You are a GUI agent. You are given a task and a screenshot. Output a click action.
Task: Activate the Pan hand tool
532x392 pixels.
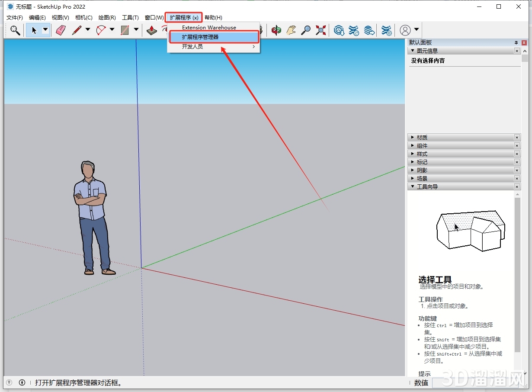coord(291,30)
